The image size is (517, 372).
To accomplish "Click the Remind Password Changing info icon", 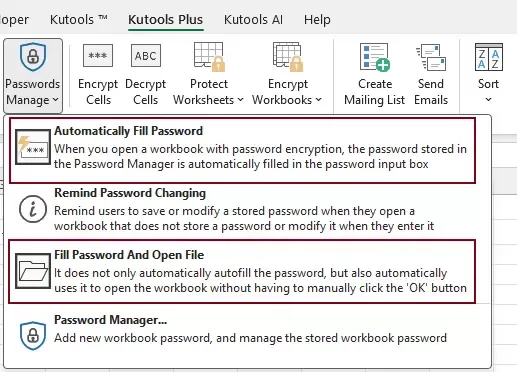I will [x=33, y=209].
